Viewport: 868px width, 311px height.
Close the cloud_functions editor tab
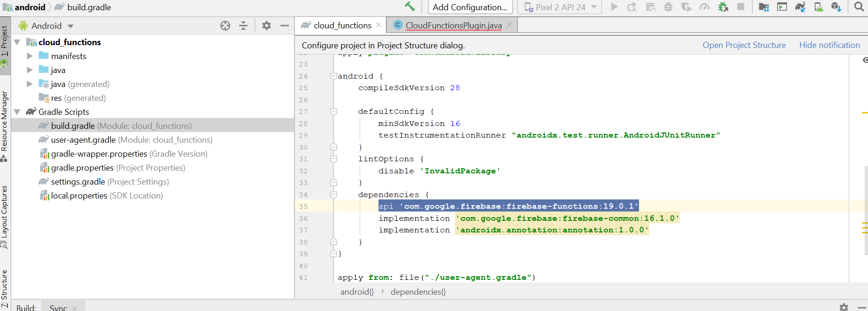(x=379, y=25)
